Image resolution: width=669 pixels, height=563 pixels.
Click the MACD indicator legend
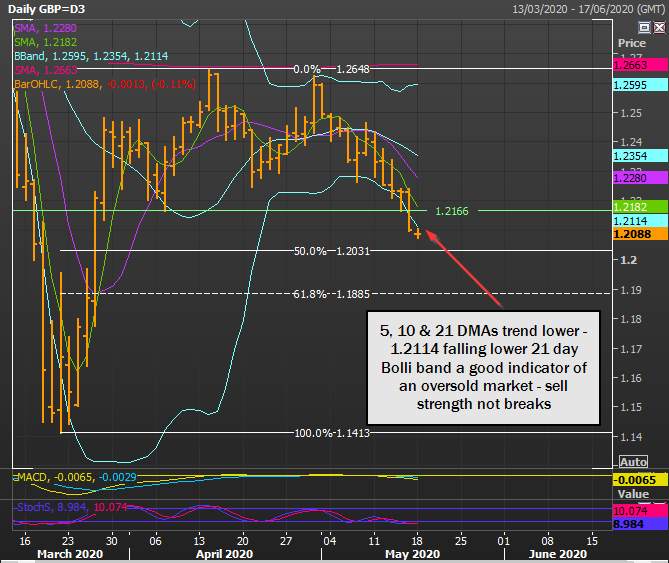(75, 477)
